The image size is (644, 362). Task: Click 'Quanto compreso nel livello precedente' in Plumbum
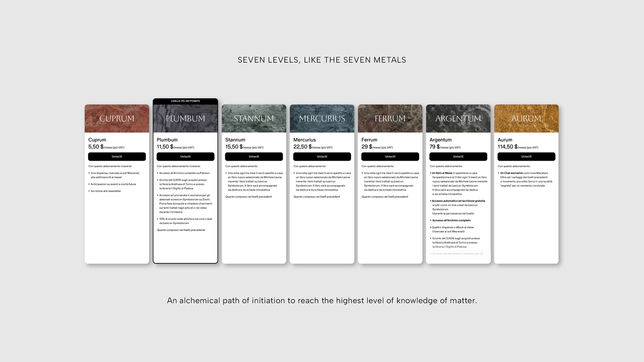pos(181,230)
